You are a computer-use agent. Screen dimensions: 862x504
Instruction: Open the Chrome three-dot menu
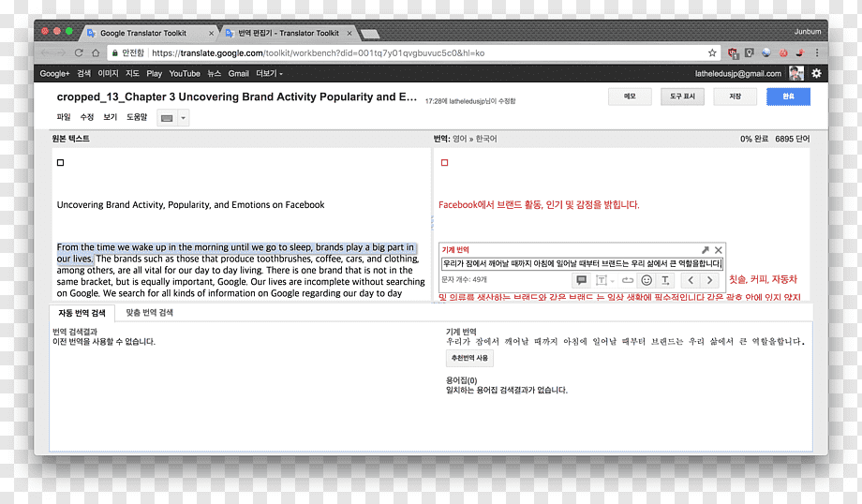coord(817,52)
